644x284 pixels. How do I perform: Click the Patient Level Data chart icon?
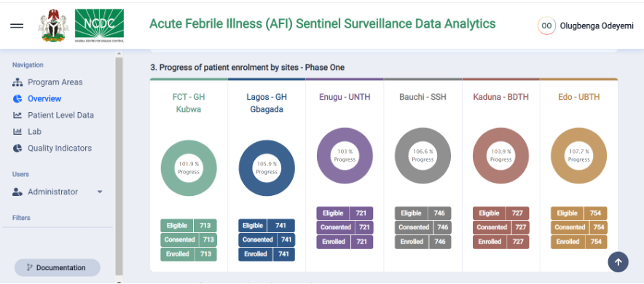point(17,115)
